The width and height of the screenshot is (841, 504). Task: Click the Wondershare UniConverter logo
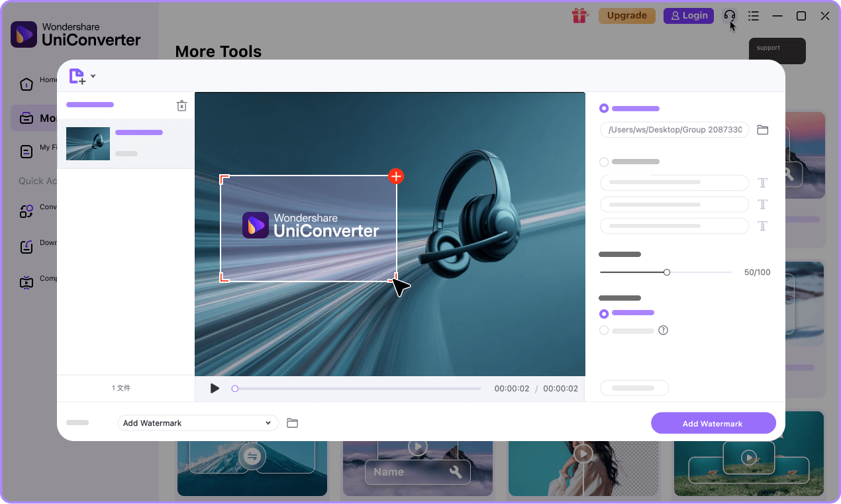(75, 34)
